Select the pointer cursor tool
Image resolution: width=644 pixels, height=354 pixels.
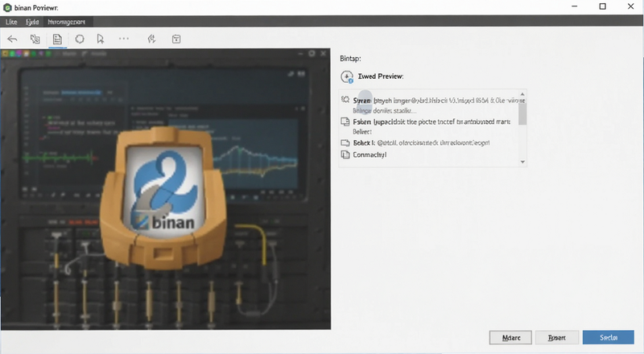pyautogui.click(x=100, y=39)
